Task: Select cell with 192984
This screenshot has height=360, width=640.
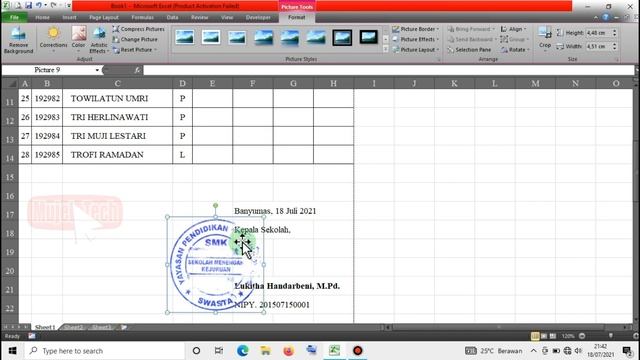Action: click(x=47, y=136)
